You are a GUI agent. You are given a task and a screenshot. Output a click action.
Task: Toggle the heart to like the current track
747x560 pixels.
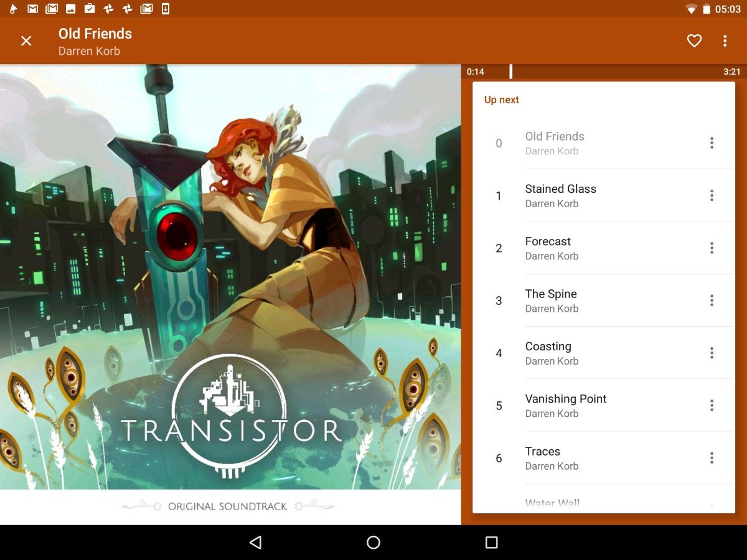694,40
